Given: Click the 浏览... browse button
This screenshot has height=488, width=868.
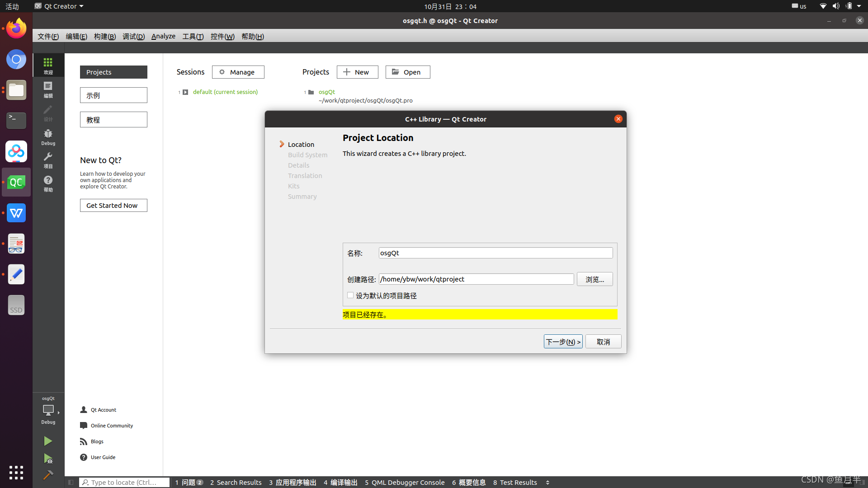Looking at the screenshot, I should pyautogui.click(x=594, y=279).
